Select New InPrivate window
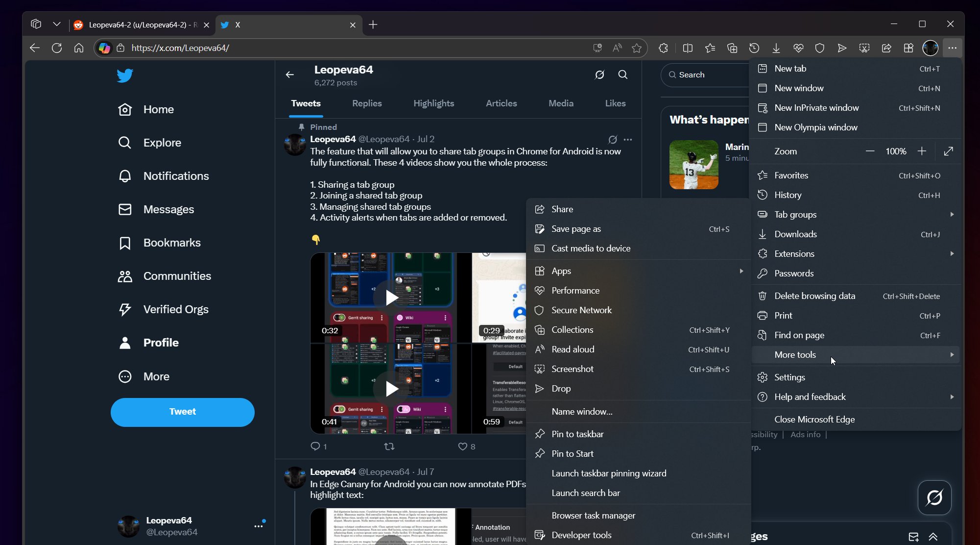Image resolution: width=980 pixels, height=545 pixels. click(x=856, y=108)
